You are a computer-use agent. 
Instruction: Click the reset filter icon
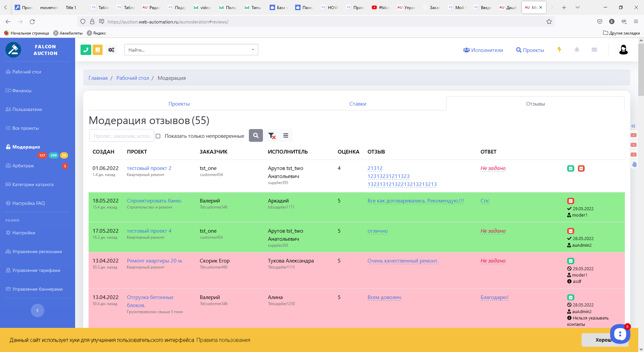click(272, 136)
